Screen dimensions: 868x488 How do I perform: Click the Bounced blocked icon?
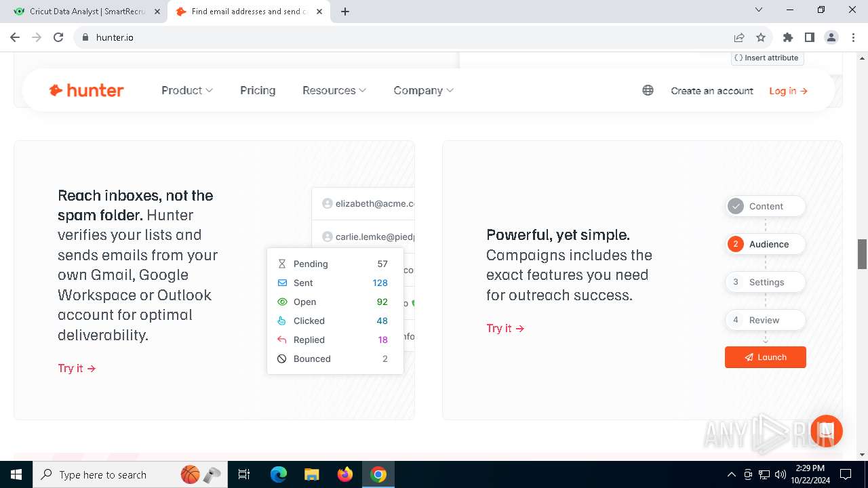(x=282, y=359)
